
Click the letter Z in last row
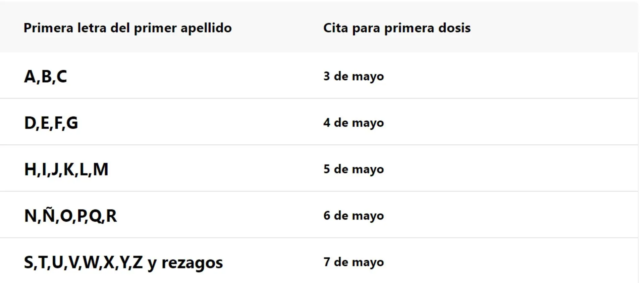coord(138,262)
